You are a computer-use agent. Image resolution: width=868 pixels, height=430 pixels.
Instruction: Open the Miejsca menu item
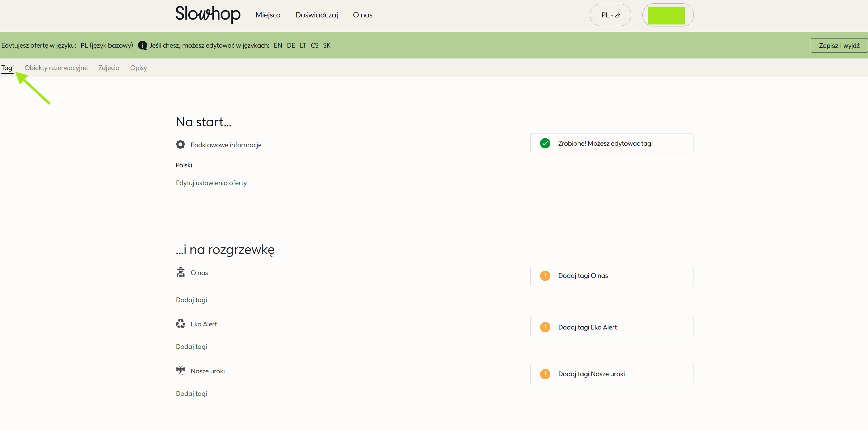268,15
